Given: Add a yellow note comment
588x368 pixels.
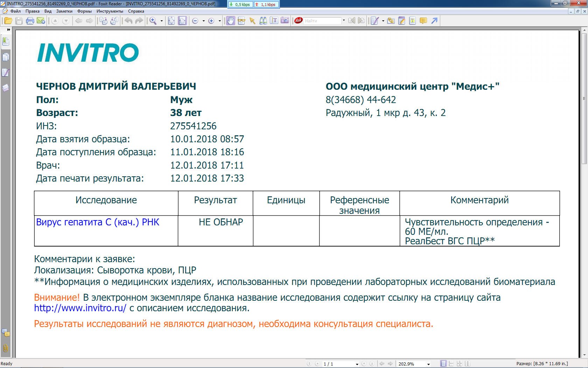Looking at the screenshot, I should point(423,21).
